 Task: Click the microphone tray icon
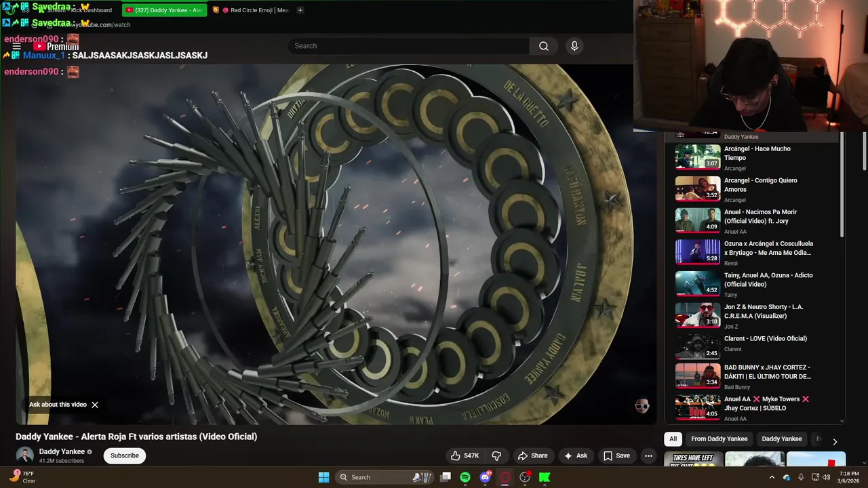pos(801,477)
